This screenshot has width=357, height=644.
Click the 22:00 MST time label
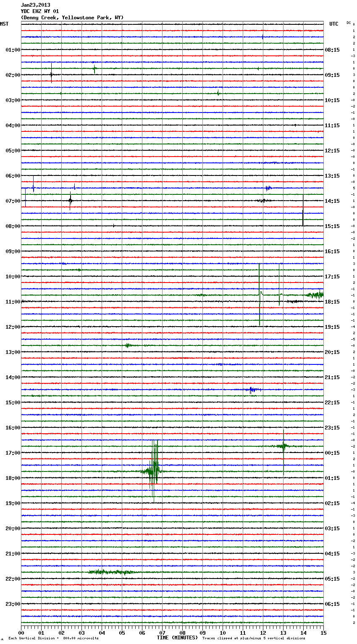pos(13,579)
